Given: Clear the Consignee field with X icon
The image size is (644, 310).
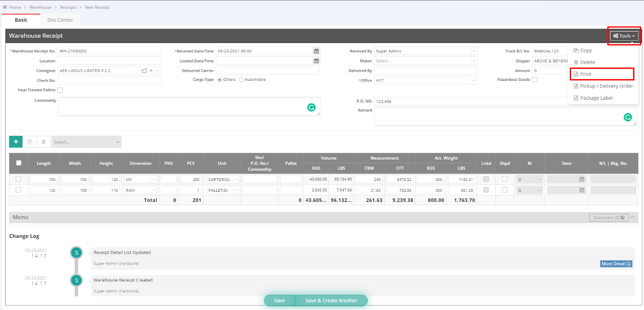Looking at the screenshot, I should tap(151, 70).
